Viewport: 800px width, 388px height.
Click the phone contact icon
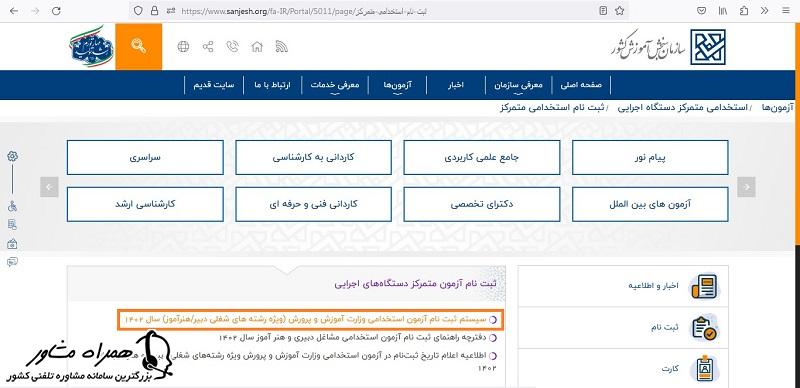tap(233, 47)
